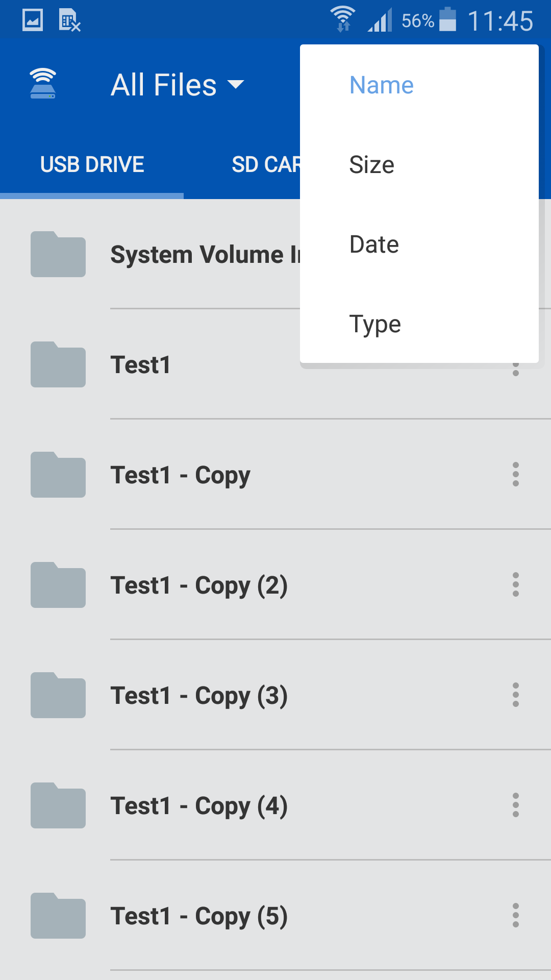Open more options for Test1 - Copy (2)
Screen dimensions: 551x980
[x=516, y=585]
